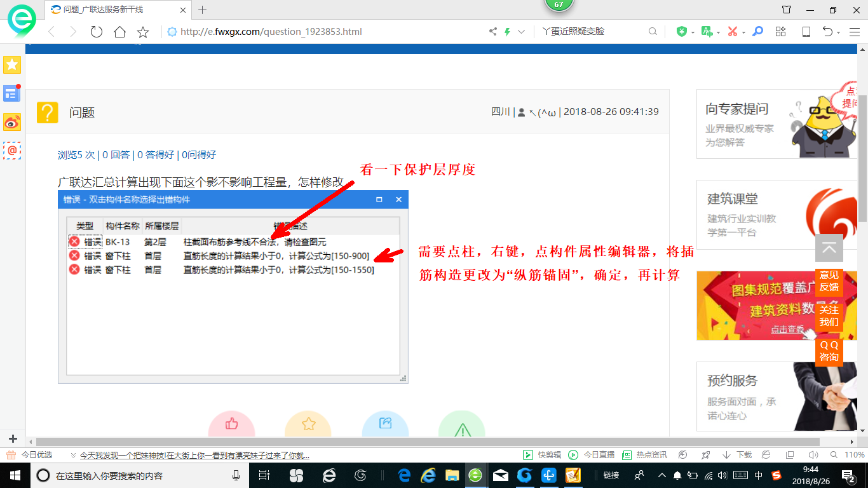Bookmark this page with the star icon
The width and height of the screenshot is (868, 488).
pos(143,32)
